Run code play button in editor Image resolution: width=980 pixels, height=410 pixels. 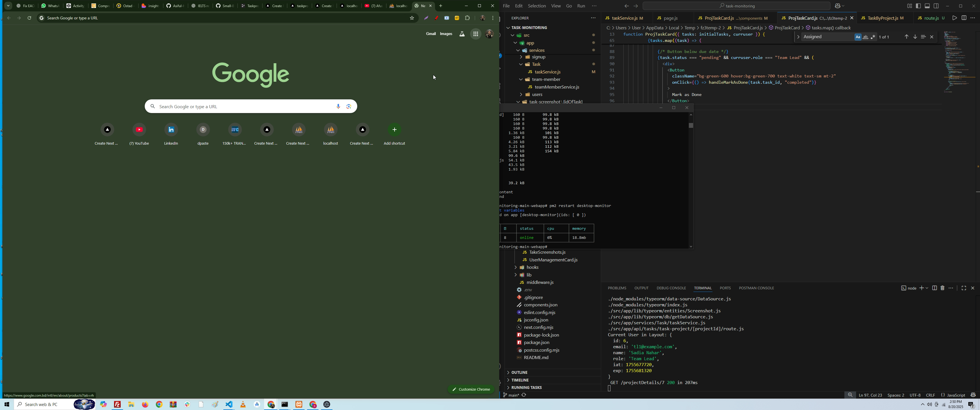[x=954, y=18]
